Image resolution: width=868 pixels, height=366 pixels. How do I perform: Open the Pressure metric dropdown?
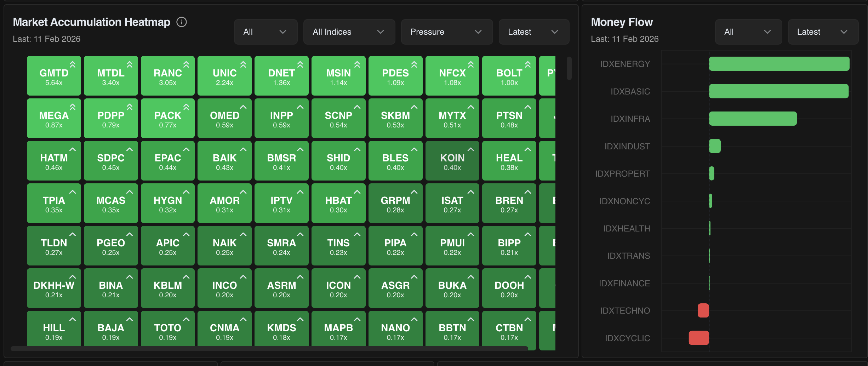(447, 32)
